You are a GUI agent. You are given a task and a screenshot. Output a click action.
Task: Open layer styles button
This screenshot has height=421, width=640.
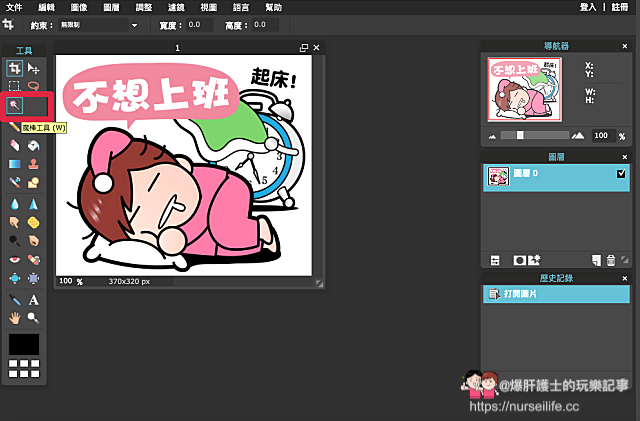(534, 260)
